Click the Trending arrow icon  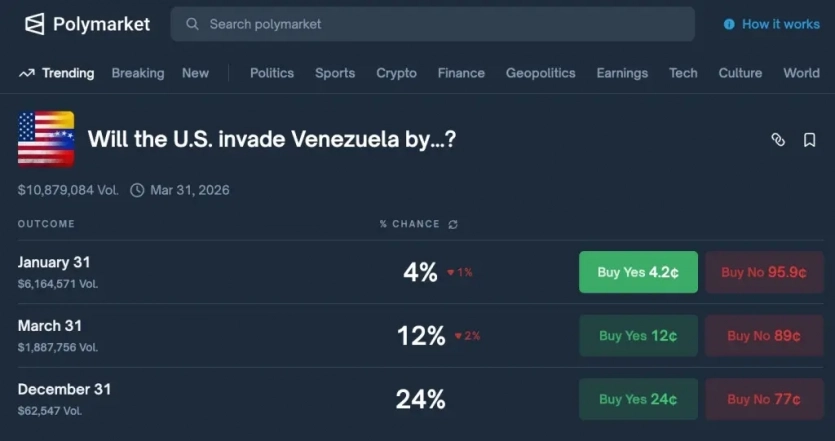point(27,73)
